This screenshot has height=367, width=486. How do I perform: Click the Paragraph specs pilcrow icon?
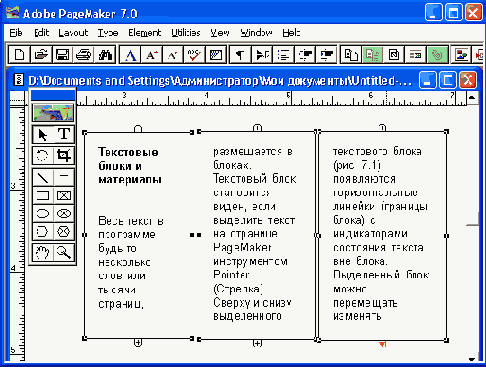[x=240, y=54]
